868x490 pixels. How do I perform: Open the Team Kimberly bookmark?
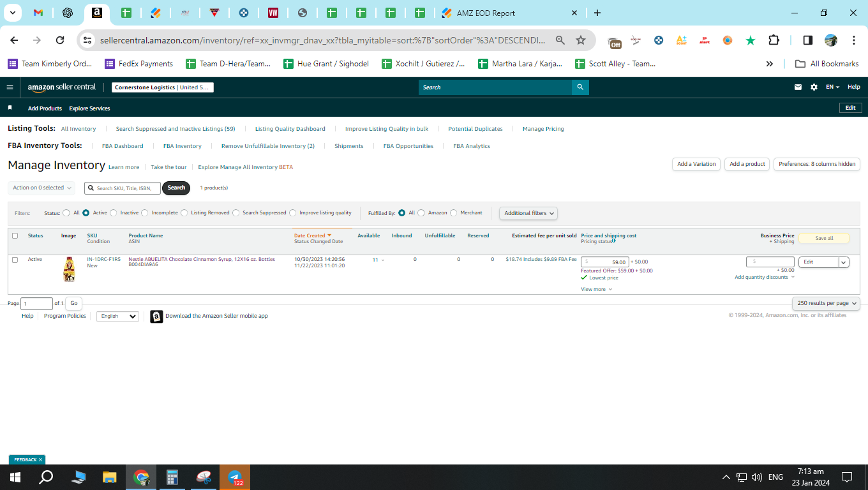pyautogui.click(x=50, y=64)
